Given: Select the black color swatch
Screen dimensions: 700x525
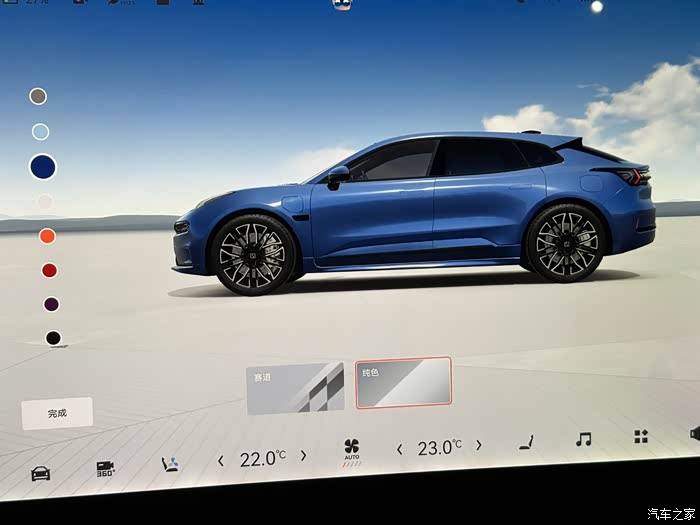Looking at the screenshot, I should tap(53, 338).
